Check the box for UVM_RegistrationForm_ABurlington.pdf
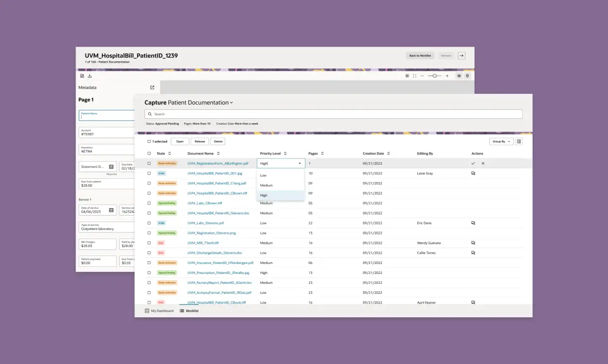This screenshot has height=364, width=608. [149, 163]
